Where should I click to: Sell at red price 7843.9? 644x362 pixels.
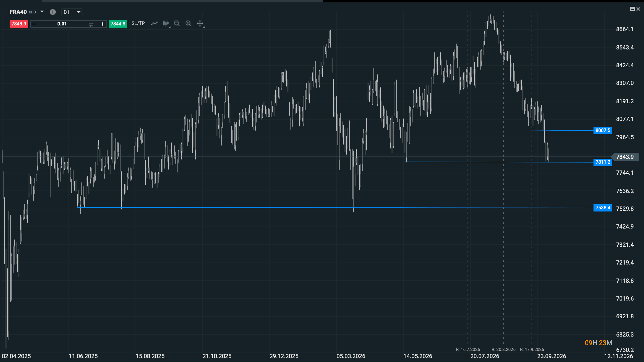click(19, 24)
